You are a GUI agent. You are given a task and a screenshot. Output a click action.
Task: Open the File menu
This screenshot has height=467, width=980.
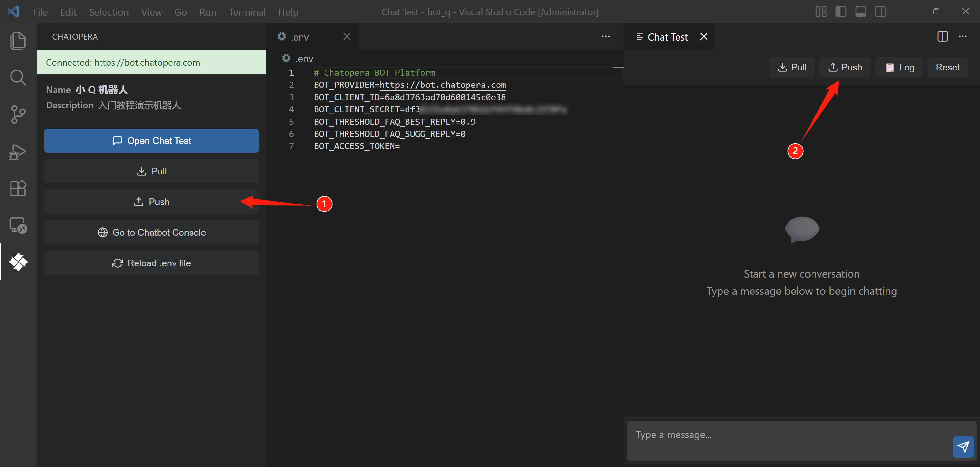point(40,12)
